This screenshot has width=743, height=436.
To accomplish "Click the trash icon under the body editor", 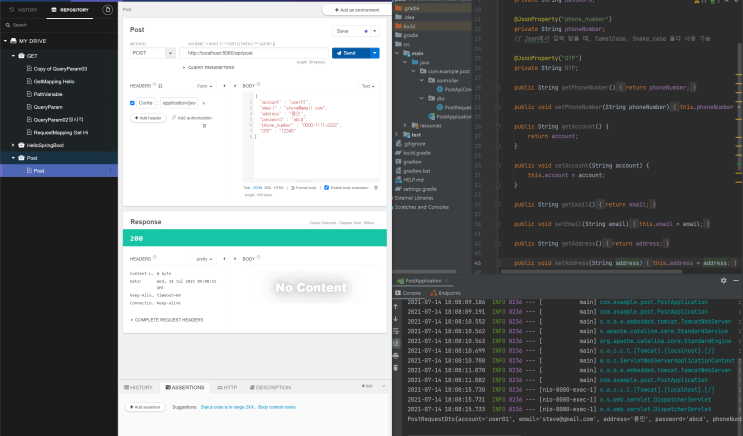I will click(x=376, y=188).
